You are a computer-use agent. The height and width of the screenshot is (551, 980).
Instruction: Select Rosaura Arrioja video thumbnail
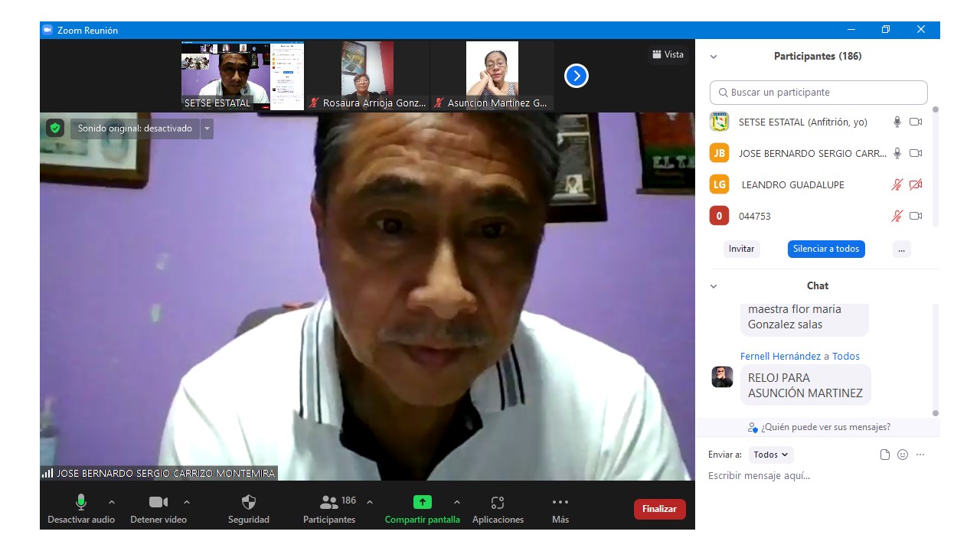point(367,76)
